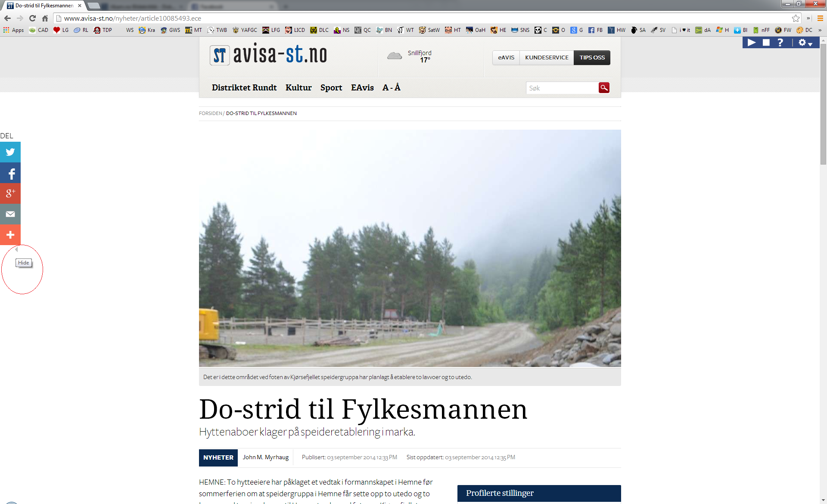Open Chrome menu hamburger icon
The height and width of the screenshot is (504, 827).
pos(820,18)
